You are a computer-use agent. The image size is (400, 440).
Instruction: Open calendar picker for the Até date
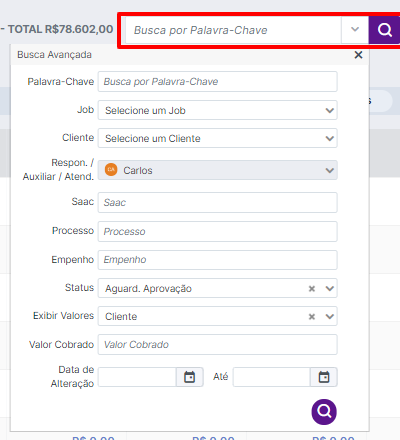324,377
